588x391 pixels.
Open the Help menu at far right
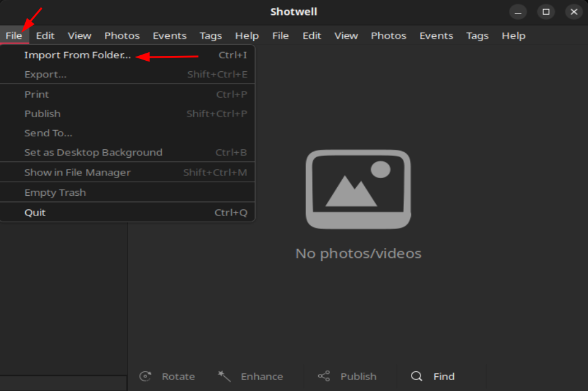pyautogui.click(x=513, y=36)
